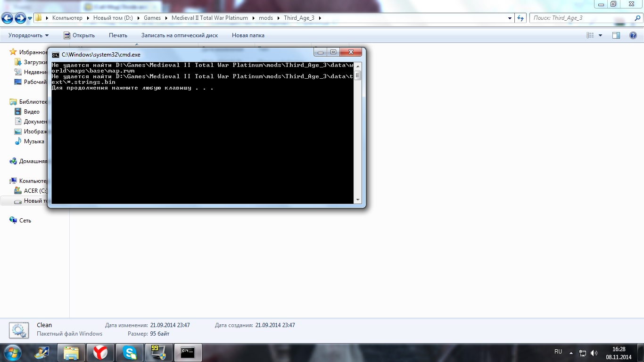Refresh the folder with the refresh icon
644x362 pixels.
(x=520, y=18)
